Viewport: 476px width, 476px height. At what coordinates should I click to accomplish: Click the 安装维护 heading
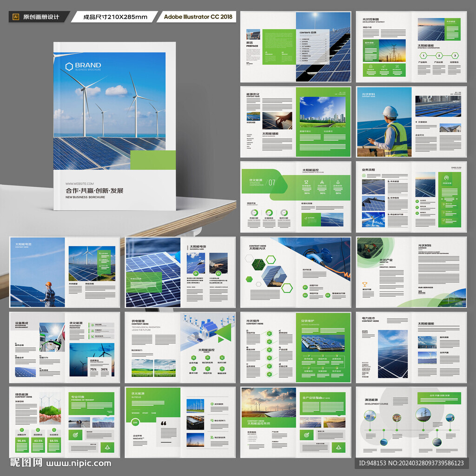click(x=308, y=321)
